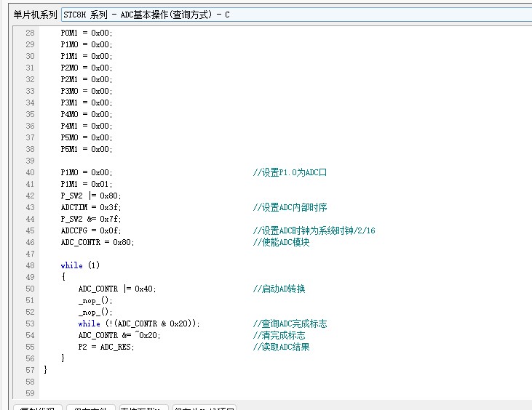Click code line 'P0M1 = 0x00;'
This screenshot has width=532, height=410.
point(87,33)
